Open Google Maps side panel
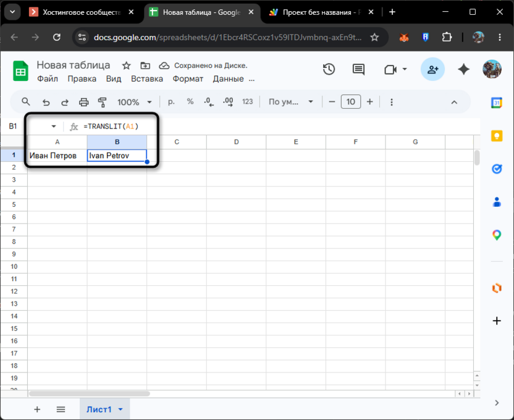The height and width of the screenshot is (420, 514). [497, 235]
